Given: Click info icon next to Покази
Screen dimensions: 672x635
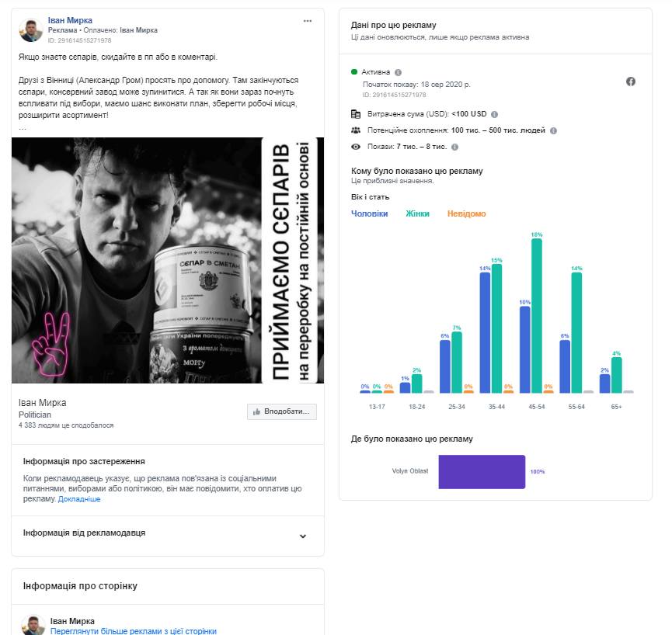Looking at the screenshot, I should (x=455, y=147).
